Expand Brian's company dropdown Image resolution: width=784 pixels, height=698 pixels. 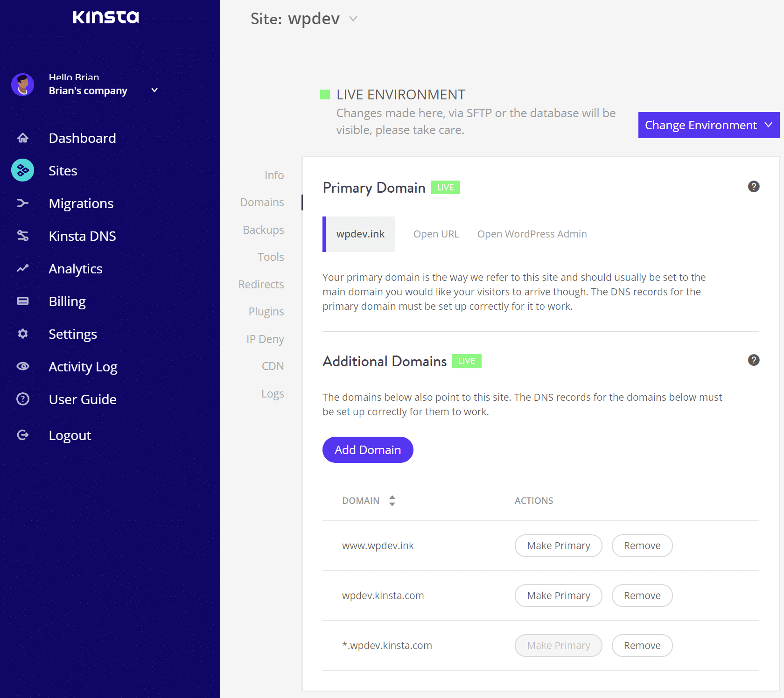[154, 91]
